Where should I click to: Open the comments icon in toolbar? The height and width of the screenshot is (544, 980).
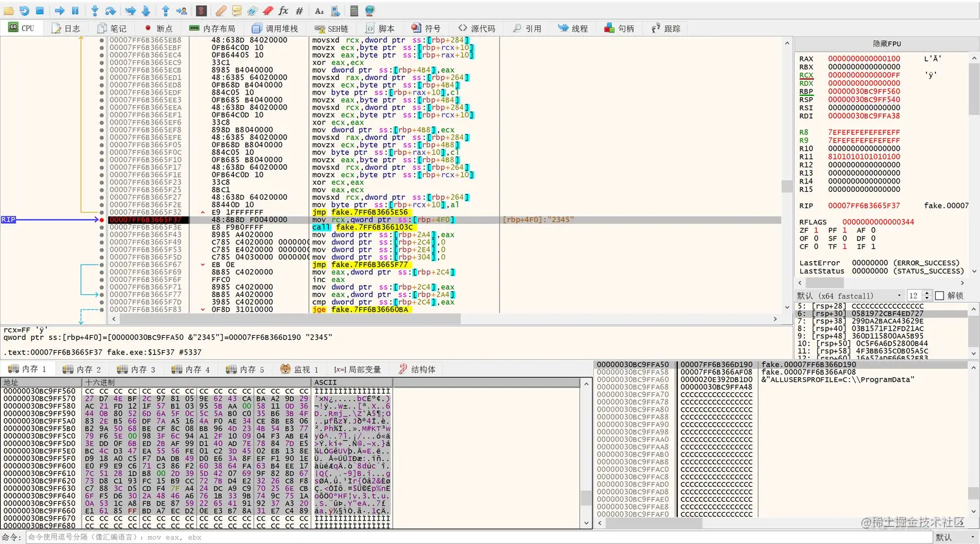237,11
